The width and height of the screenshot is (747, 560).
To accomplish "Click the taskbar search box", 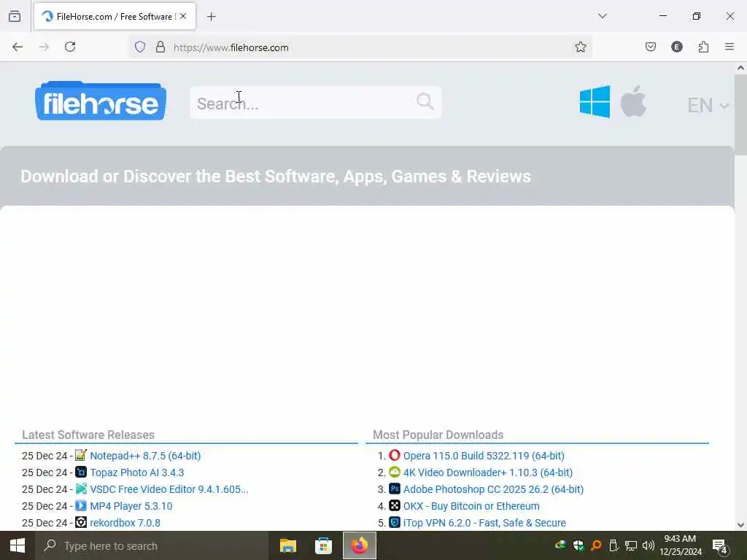I will pyautogui.click(x=152, y=545).
